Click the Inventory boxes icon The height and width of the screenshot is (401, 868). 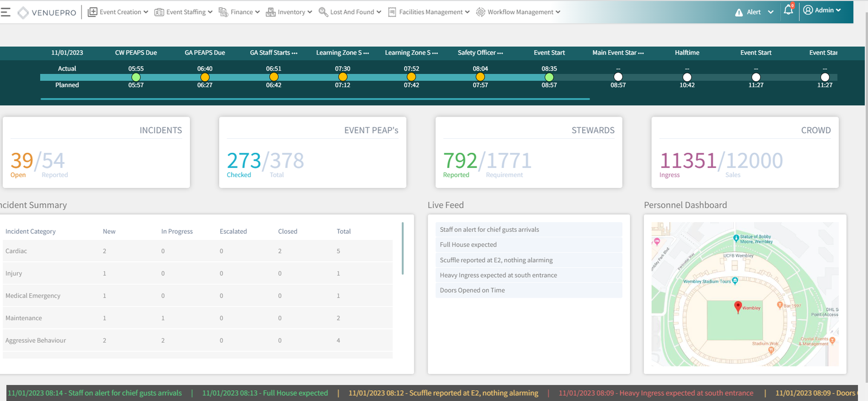(270, 12)
